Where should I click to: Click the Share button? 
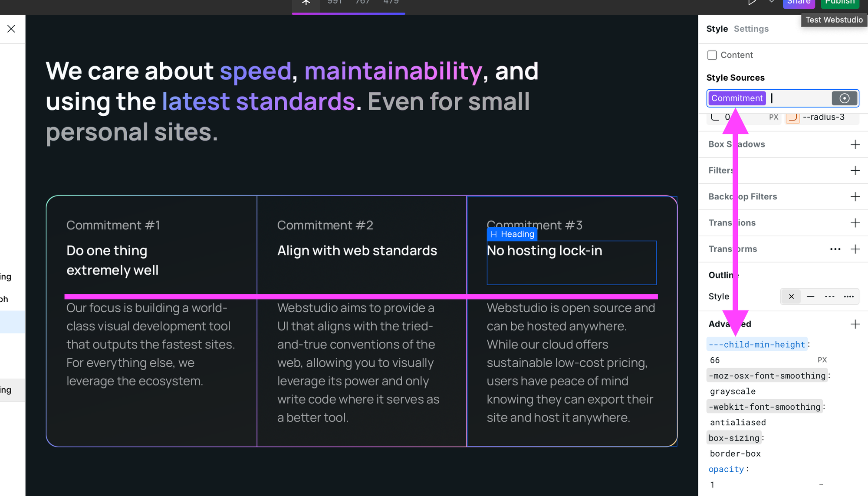coord(799,2)
